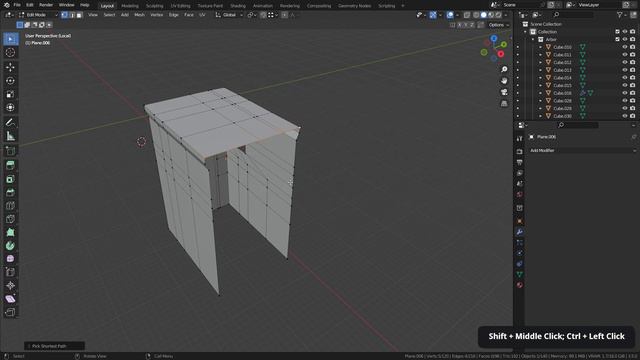Expand the Cube.015 tree row
Screen dimensions: 640x360
pyautogui.click(x=540, y=85)
